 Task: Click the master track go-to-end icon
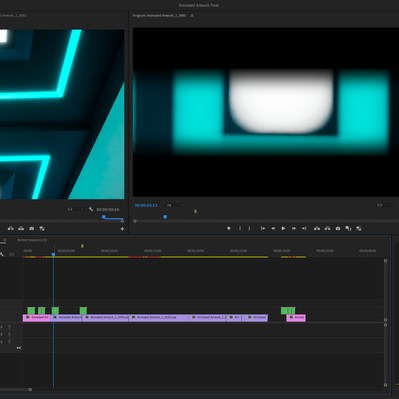click(19, 348)
